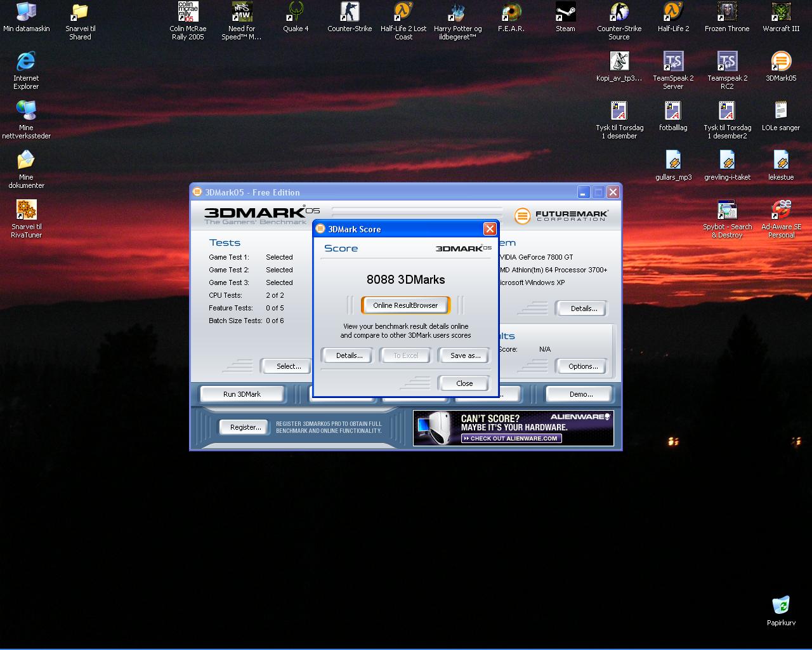812x650 pixels.
Task: Click the CPU Tests label
Action: (225, 295)
